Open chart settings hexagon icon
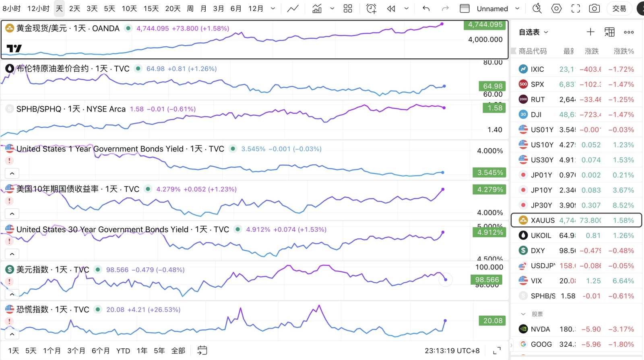Image resolution: width=644 pixels, height=360 pixels. (x=556, y=8)
